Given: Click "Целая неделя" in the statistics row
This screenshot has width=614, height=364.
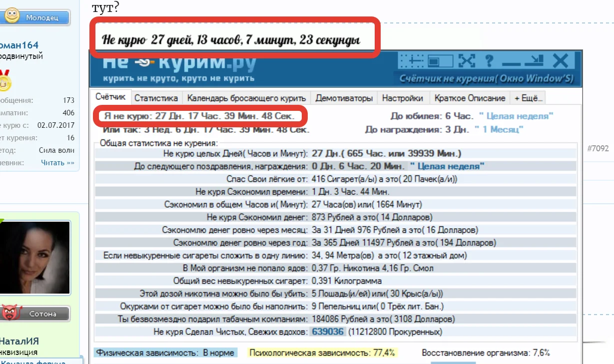Looking at the screenshot, I should [447, 166].
